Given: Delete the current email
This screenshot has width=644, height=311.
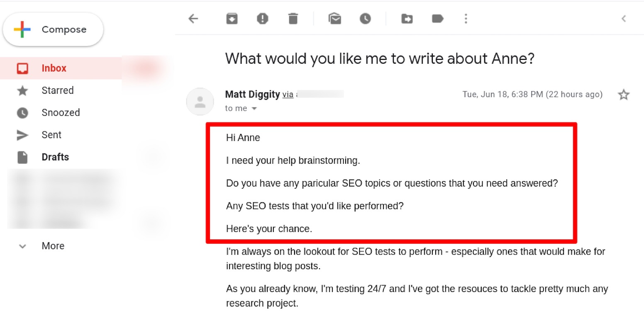Looking at the screenshot, I should pyautogui.click(x=293, y=18).
